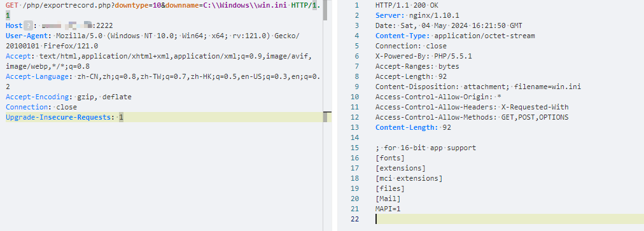The width and height of the screenshot is (644, 231).
Task: Click the Access-Control-Allow-Methods line
Action: point(472,117)
